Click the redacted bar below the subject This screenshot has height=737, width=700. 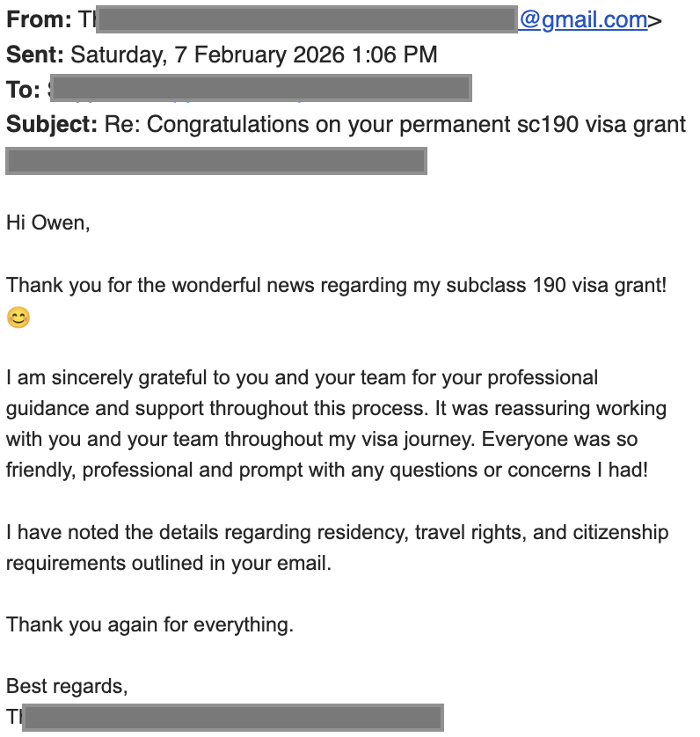pyautogui.click(x=216, y=161)
